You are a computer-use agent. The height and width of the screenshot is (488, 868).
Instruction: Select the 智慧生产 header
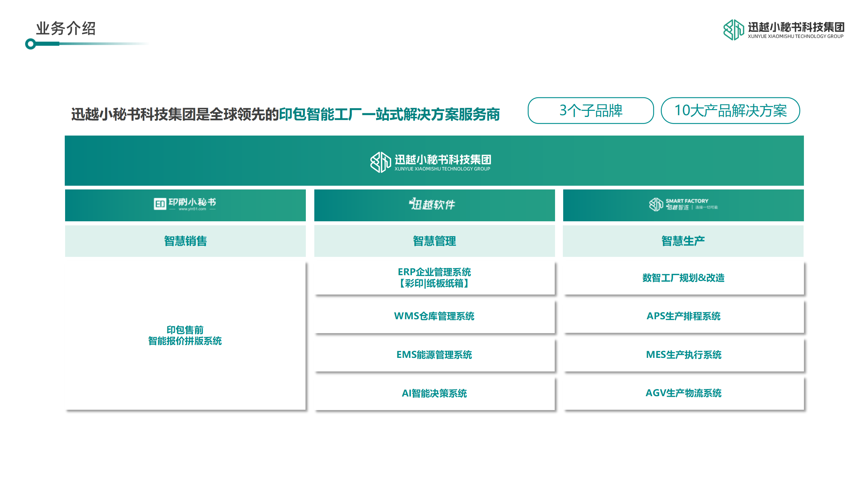683,241
